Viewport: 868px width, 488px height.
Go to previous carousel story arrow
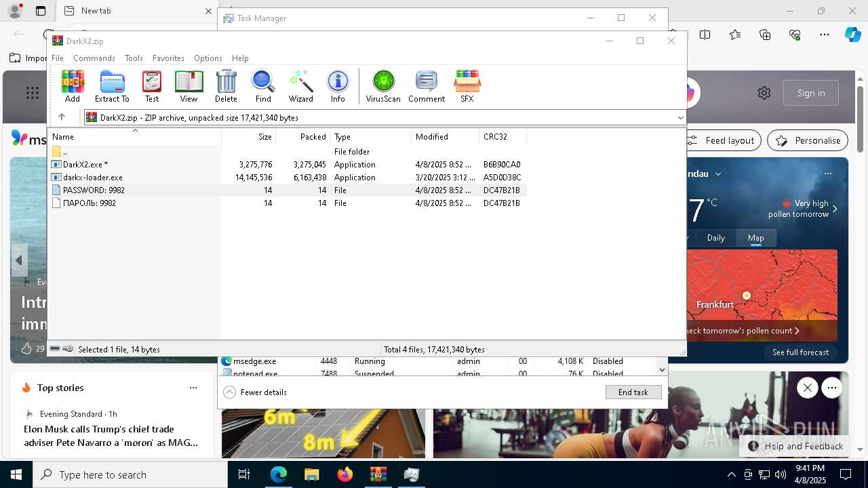[x=19, y=260]
